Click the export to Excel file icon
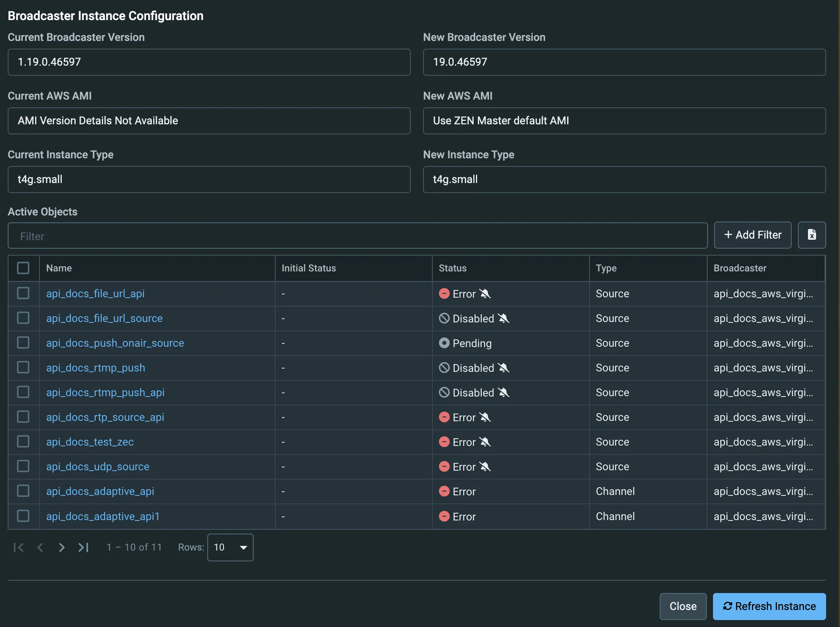Screen dimensions: 840x627 pyautogui.click(x=812, y=235)
